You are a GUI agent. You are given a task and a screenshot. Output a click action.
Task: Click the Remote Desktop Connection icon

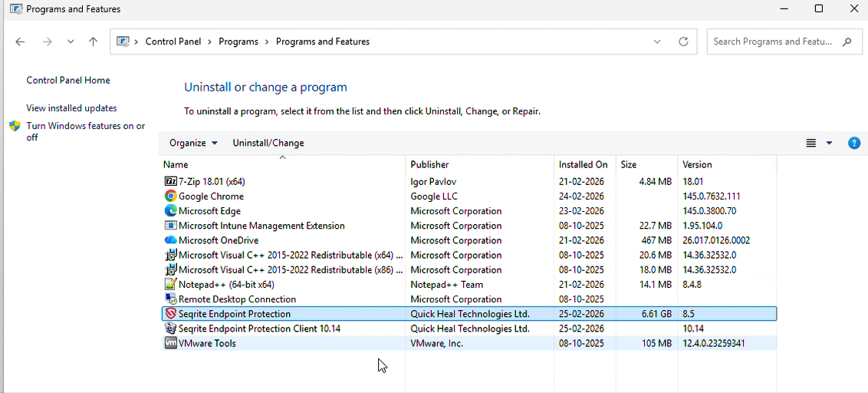coord(170,299)
